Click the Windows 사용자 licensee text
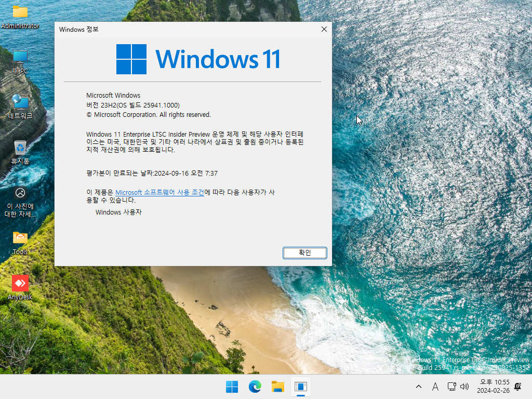The width and height of the screenshot is (532, 399). [x=118, y=212]
